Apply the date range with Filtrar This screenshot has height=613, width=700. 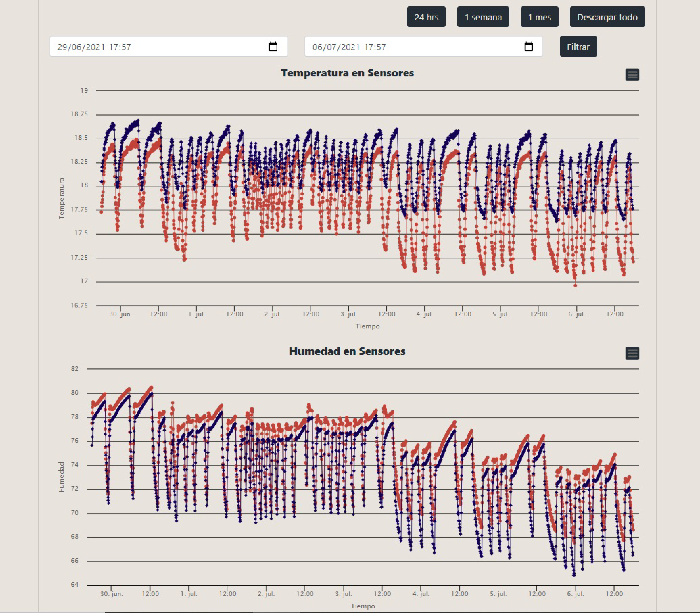pos(578,46)
